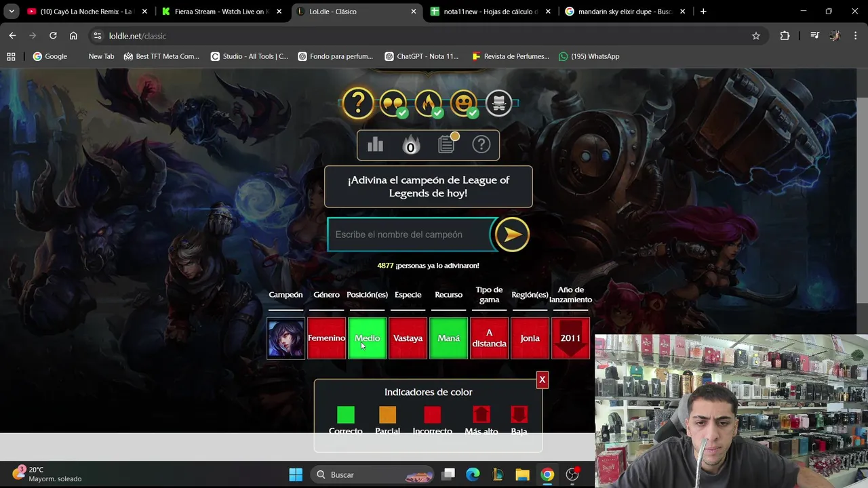
Task: Click the Baja down-arrow indicator
Action: click(519, 415)
